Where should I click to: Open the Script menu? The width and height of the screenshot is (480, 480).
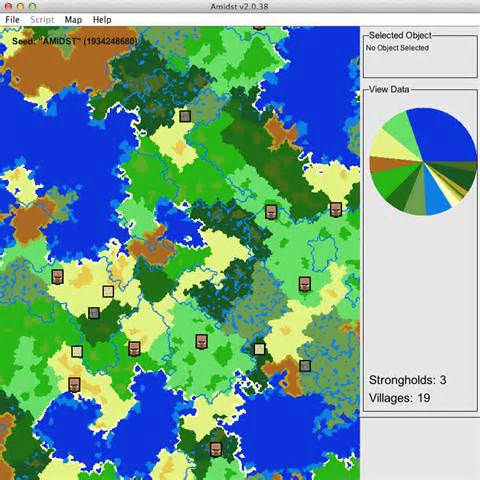[x=42, y=20]
